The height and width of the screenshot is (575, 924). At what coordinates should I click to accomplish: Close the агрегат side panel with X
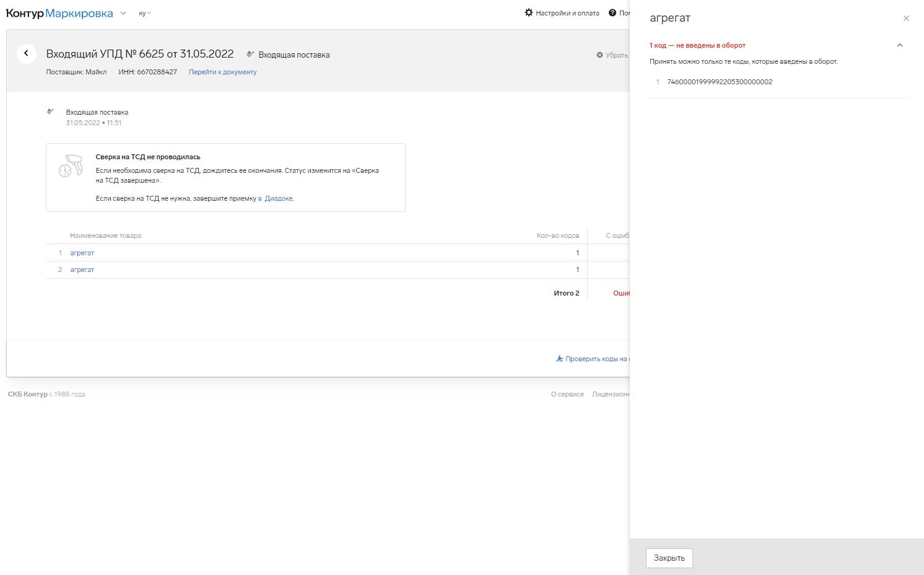coord(906,19)
